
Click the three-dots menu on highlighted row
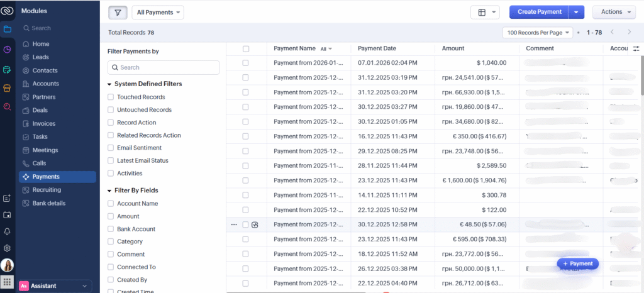pos(234,224)
